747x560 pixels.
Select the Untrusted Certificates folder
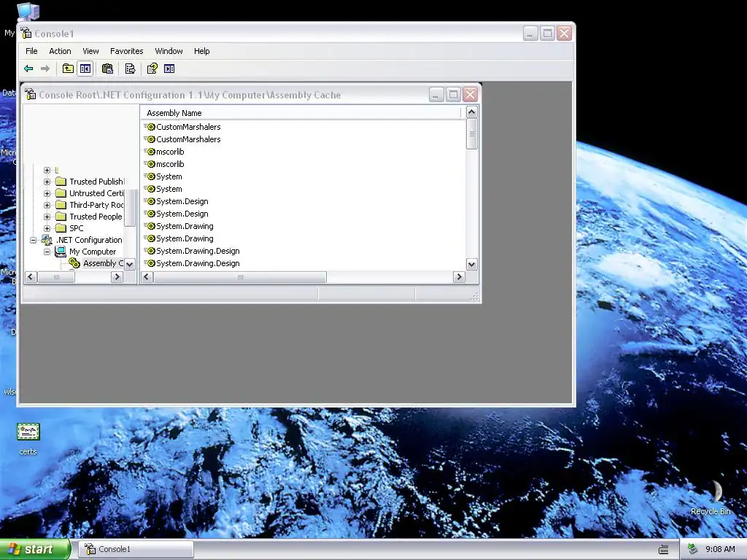pyautogui.click(x=90, y=193)
